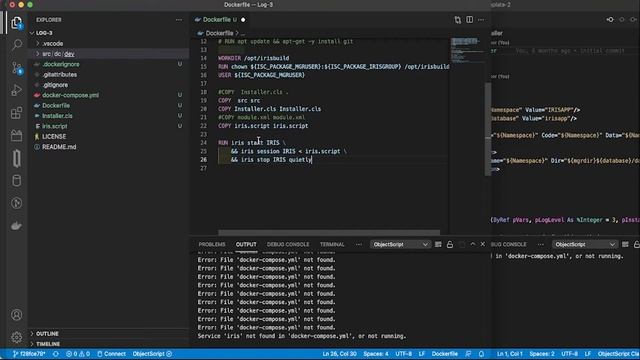Expand the TIMELINE section
The image size is (640, 360).
point(48,344)
